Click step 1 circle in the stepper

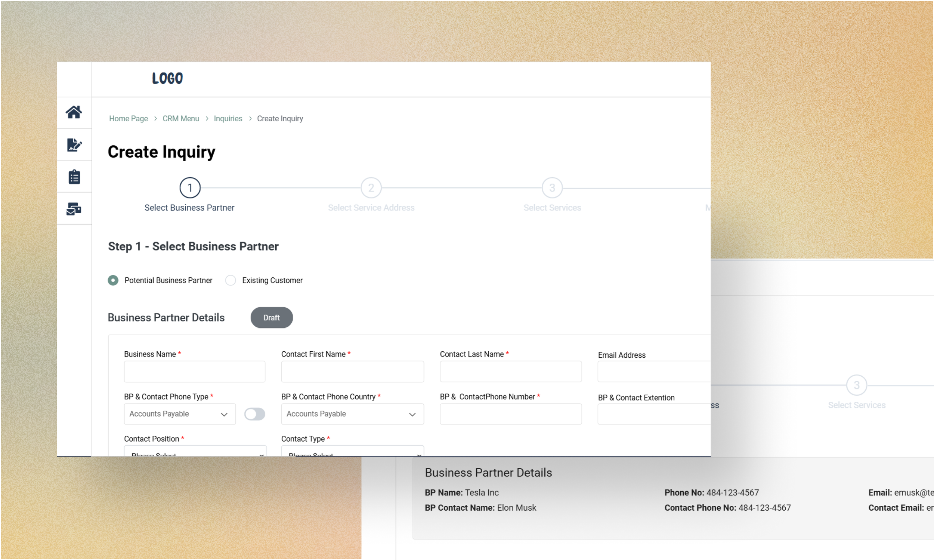[x=190, y=187]
